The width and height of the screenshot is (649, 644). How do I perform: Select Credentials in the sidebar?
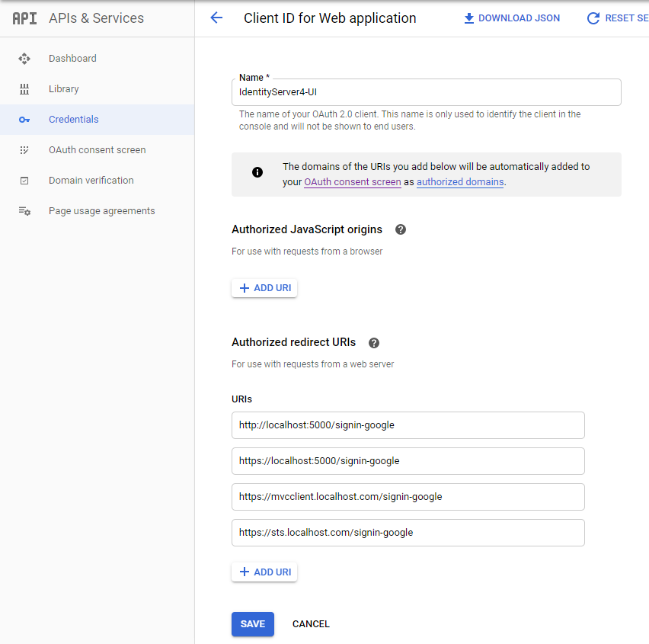coord(98,120)
